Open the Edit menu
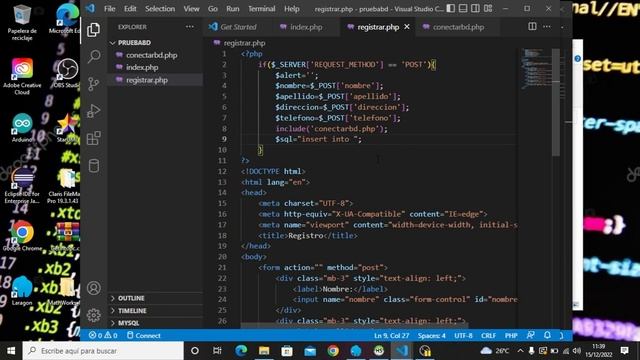640x360 pixels. (130, 9)
